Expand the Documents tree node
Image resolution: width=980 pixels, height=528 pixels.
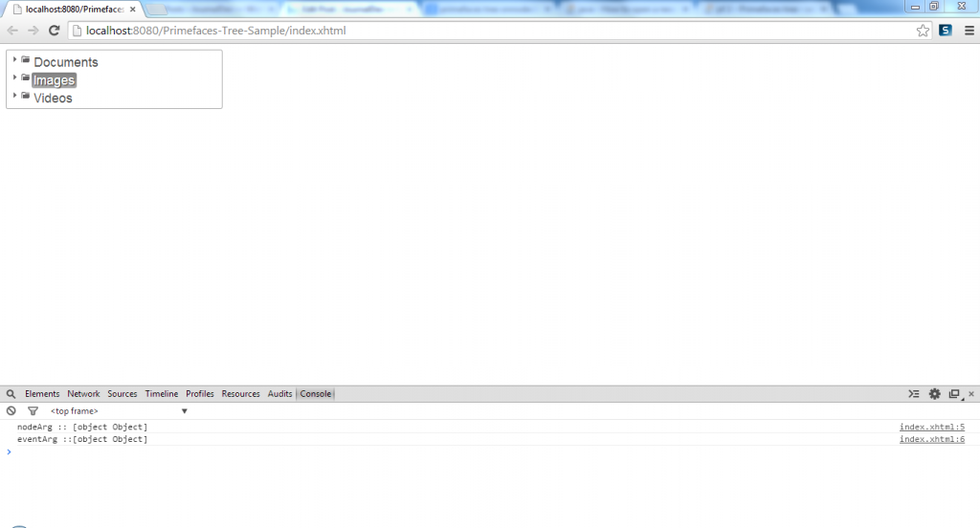15,59
